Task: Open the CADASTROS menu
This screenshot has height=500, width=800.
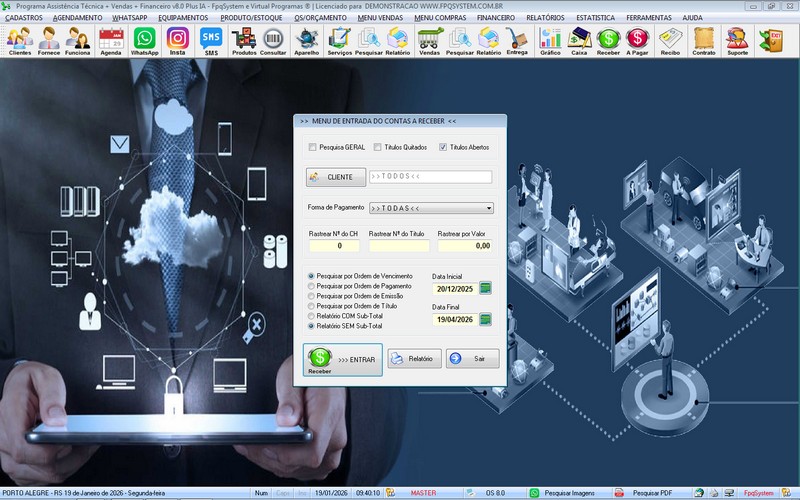Action: coord(24,17)
